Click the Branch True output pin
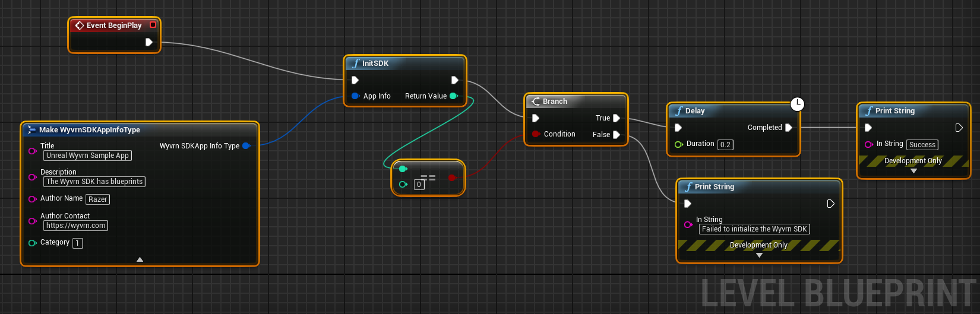Screen dimensions: 980x314 (617, 118)
